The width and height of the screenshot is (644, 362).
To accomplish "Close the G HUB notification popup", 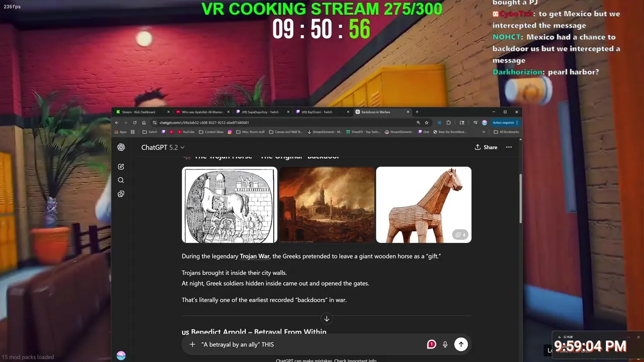I will click(x=638, y=337).
